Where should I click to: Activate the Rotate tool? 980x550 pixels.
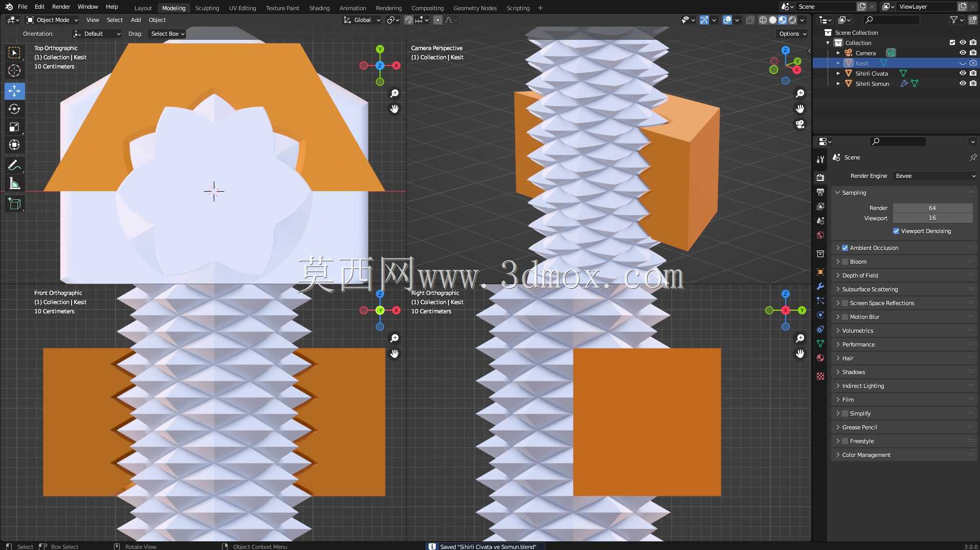[x=14, y=109]
